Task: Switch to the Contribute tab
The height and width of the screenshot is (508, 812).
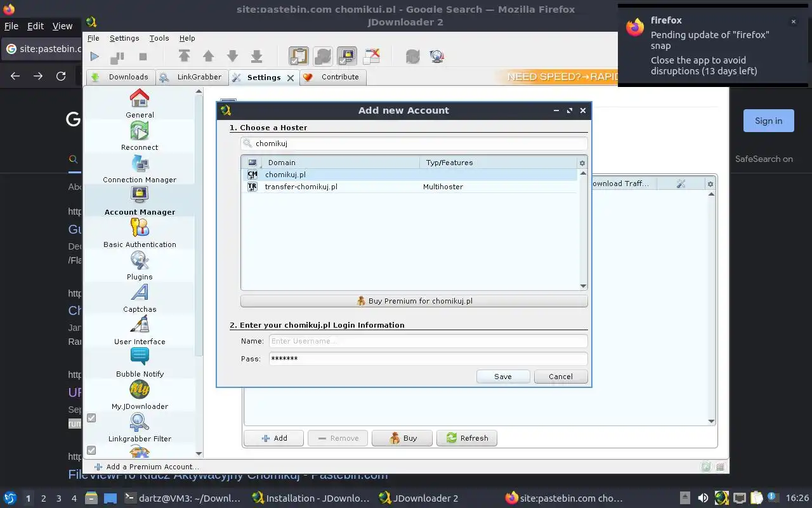Action: click(332, 77)
